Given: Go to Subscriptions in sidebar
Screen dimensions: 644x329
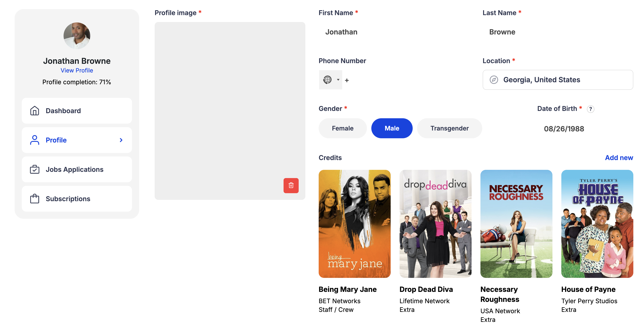Looking at the screenshot, I should click(68, 199).
